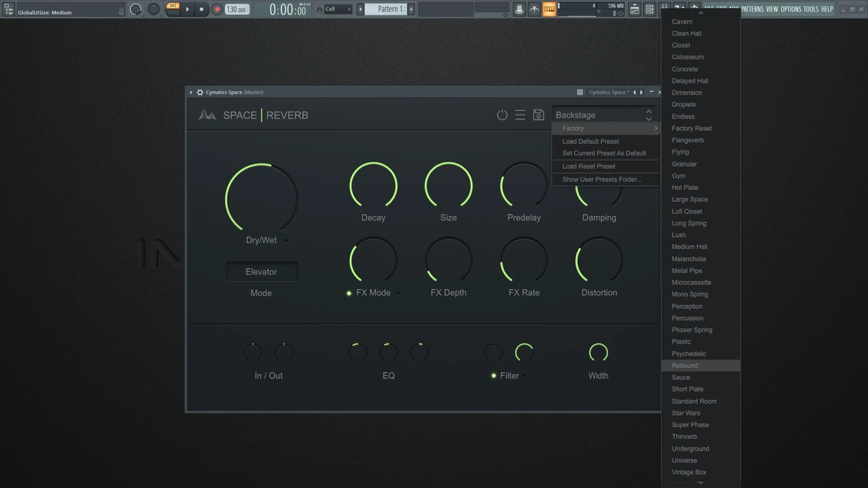Click the snap magnet icon
The image size is (868, 488).
click(320, 9)
